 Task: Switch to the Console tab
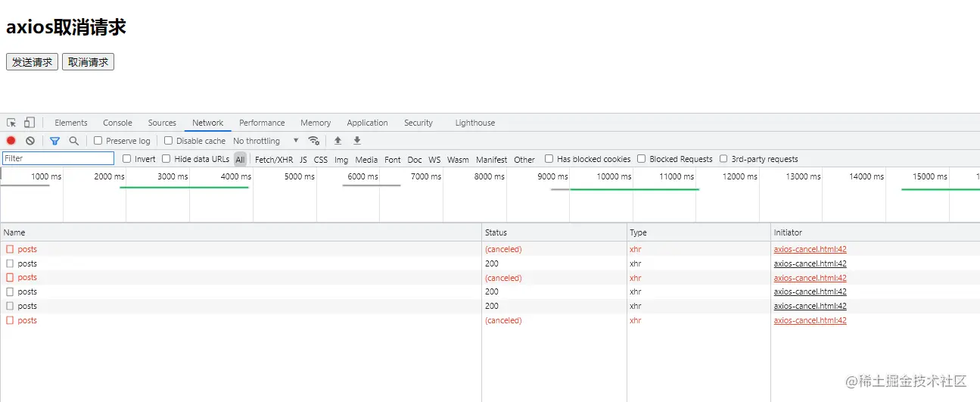pyautogui.click(x=117, y=123)
